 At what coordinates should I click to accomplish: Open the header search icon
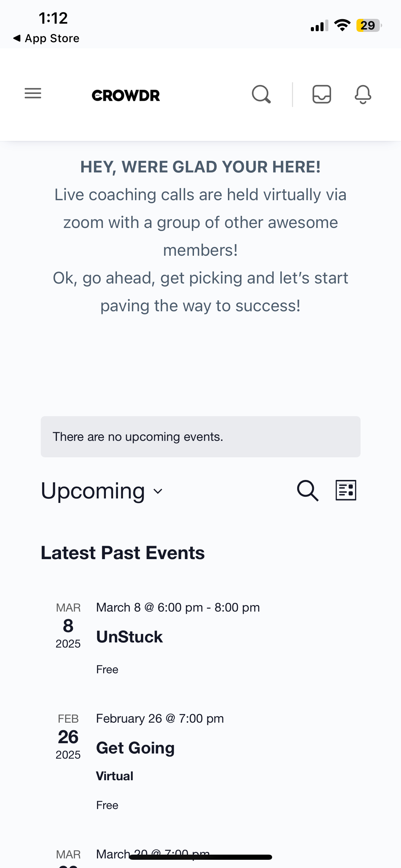[x=261, y=94]
